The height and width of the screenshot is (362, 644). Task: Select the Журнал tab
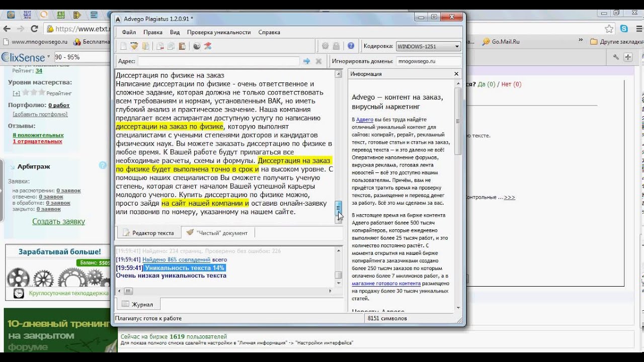coord(137,304)
